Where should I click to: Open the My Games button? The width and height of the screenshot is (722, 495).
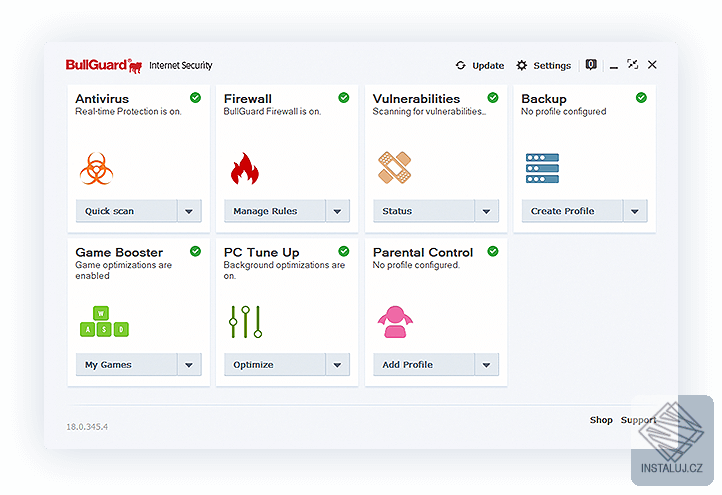(x=126, y=365)
